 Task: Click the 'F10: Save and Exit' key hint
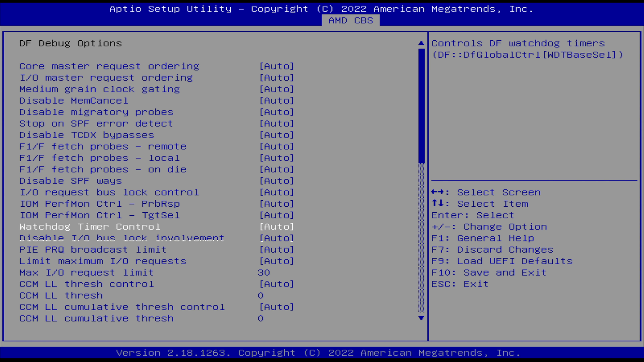[489, 273]
